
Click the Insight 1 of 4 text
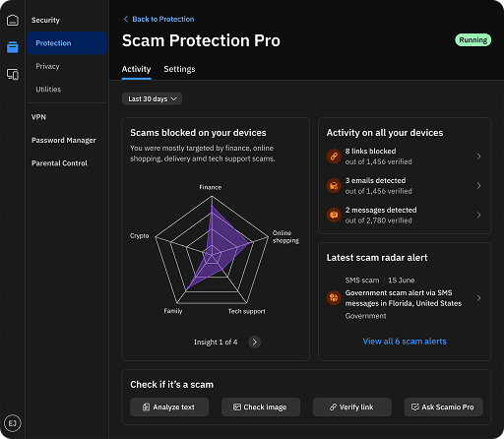coord(216,342)
